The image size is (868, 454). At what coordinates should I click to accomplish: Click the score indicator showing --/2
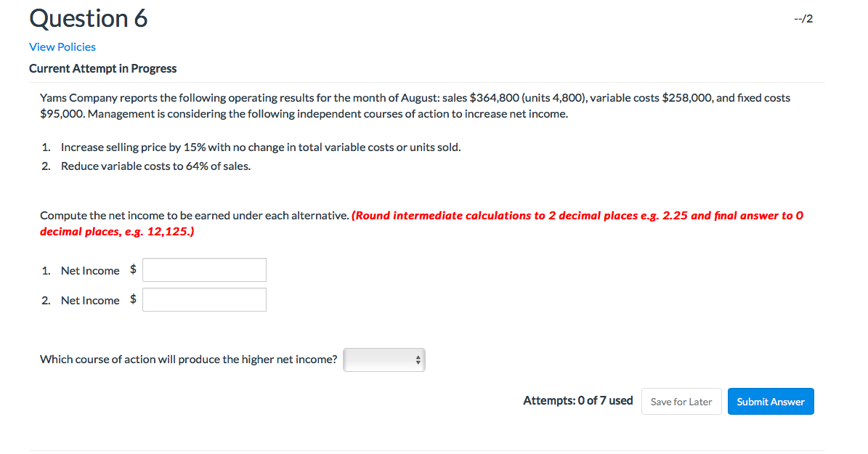click(803, 18)
